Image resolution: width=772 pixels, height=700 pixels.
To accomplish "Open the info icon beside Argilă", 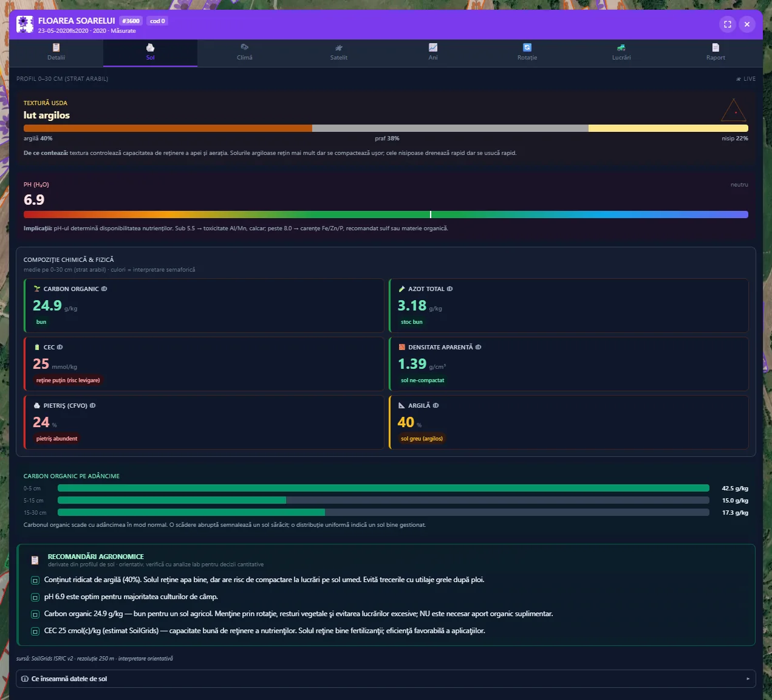I will click(x=436, y=406).
